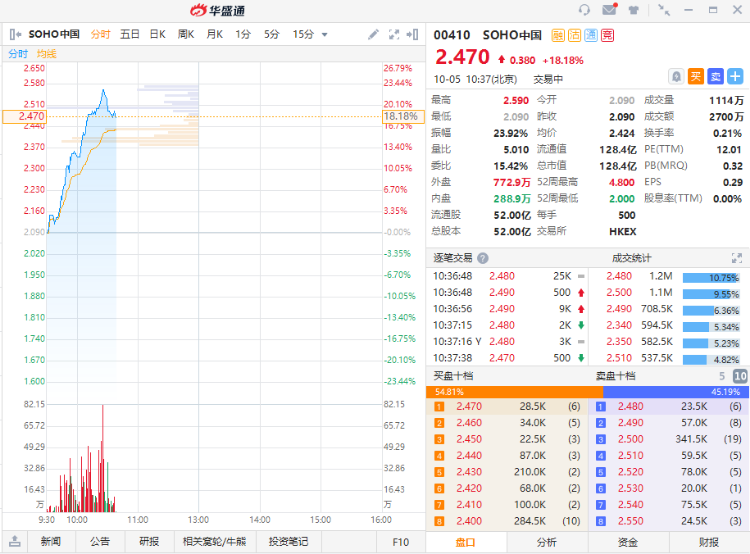Select bid level 8 at 2.400
Image resolution: width=750 pixels, height=554 pixels.
tap(507, 521)
